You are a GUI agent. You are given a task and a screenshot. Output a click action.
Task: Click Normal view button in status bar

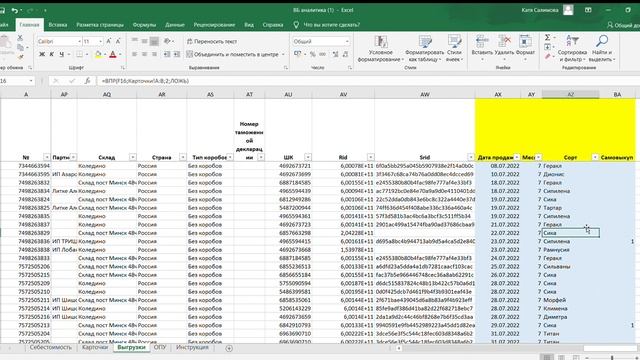tap(547, 358)
